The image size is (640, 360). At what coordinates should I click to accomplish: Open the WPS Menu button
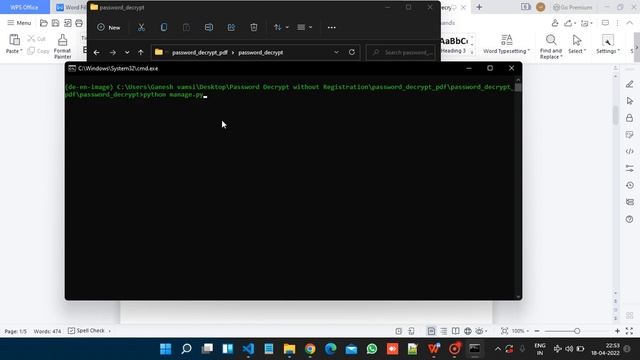[x=19, y=23]
